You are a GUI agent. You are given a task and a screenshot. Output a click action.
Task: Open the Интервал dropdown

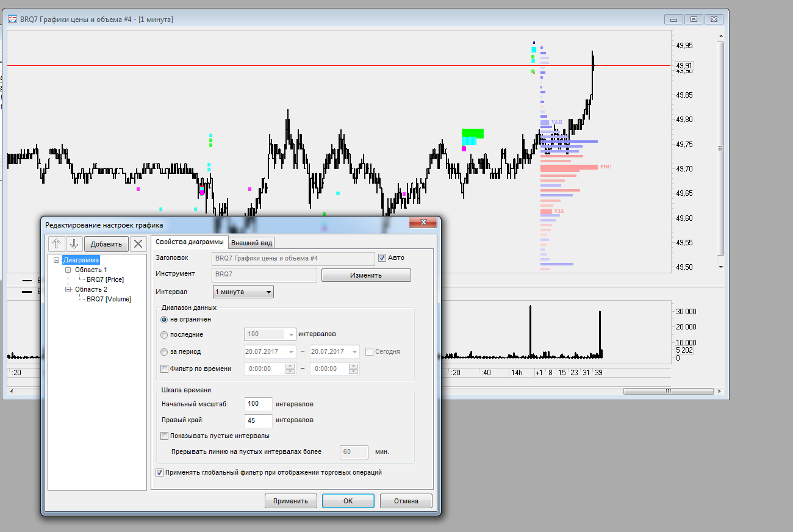coord(243,292)
